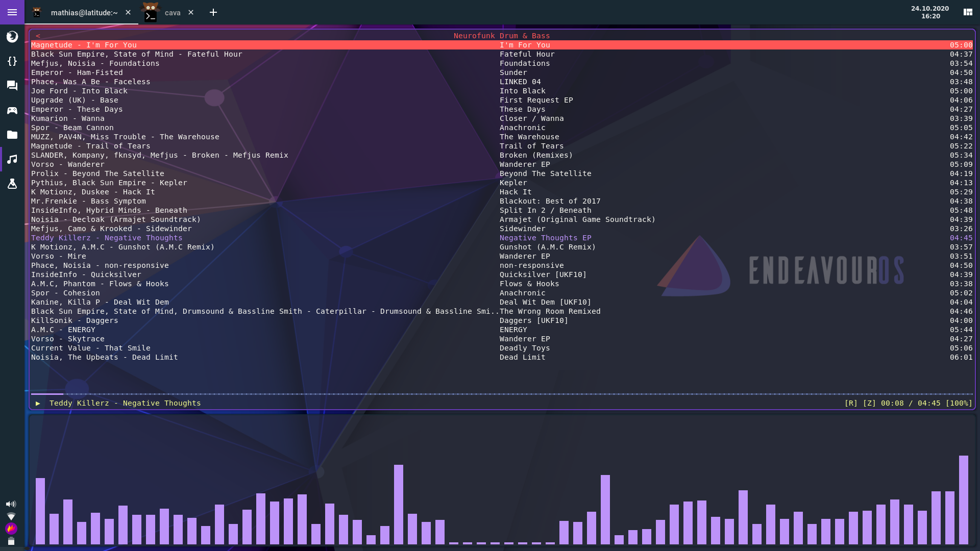This screenshot has width=980, height=551.
Task: Open the hamburger menu top left
Action: [x=12, y=12]
